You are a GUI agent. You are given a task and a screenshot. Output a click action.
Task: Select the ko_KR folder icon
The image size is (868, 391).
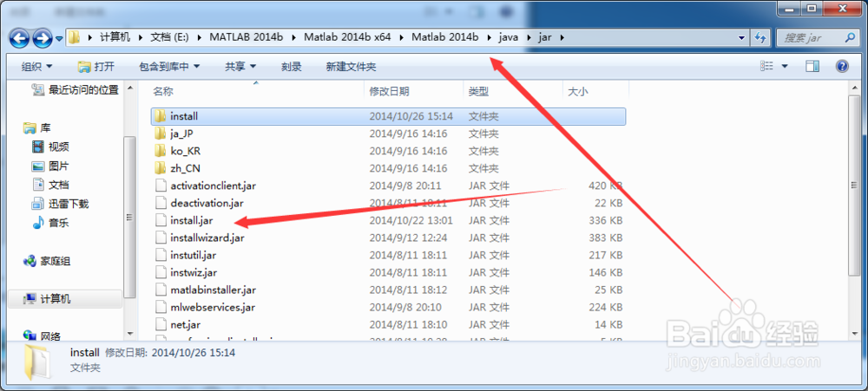160,151
